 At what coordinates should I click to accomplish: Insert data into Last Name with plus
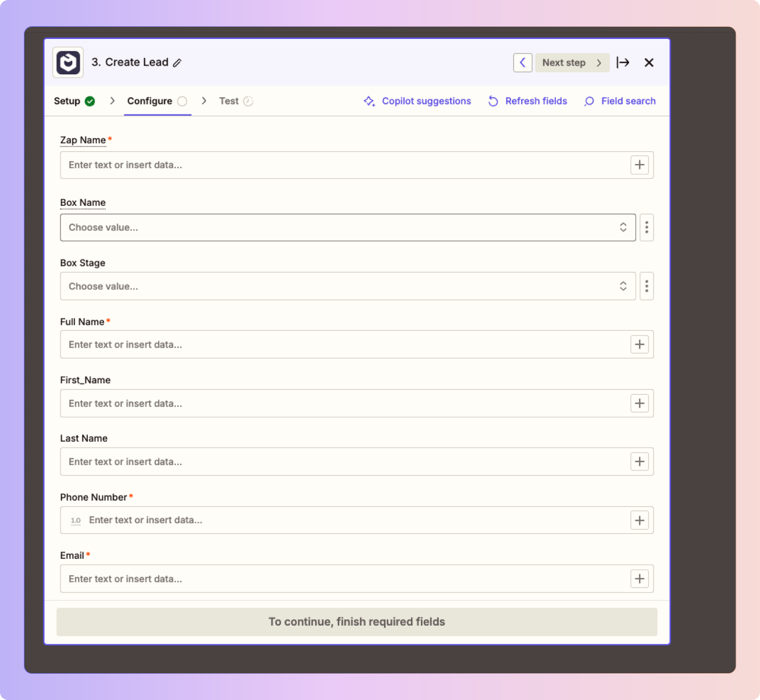click(x=640, y=462)
